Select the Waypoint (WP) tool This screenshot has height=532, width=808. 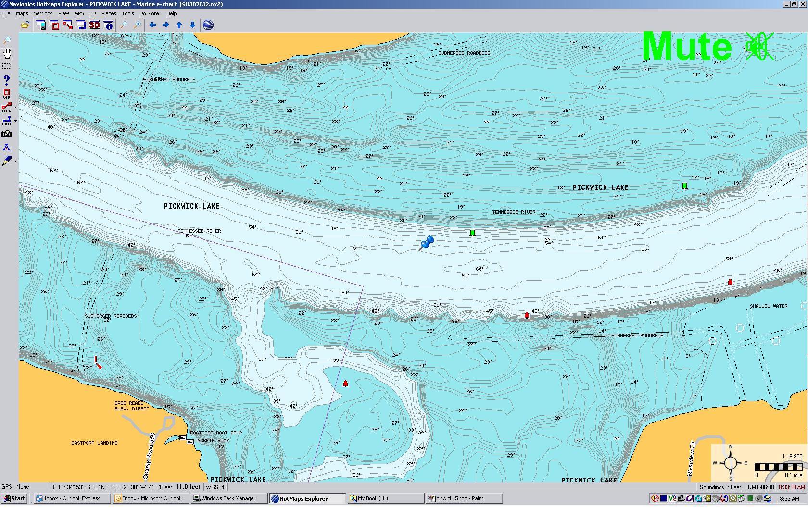(x=7, y=94)
